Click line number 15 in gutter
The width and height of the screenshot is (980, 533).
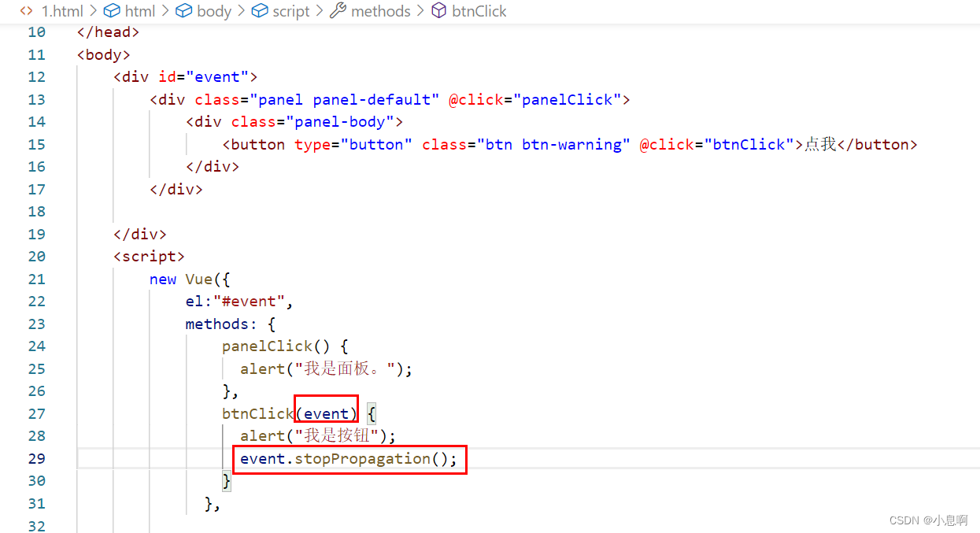tap(36, 145)
